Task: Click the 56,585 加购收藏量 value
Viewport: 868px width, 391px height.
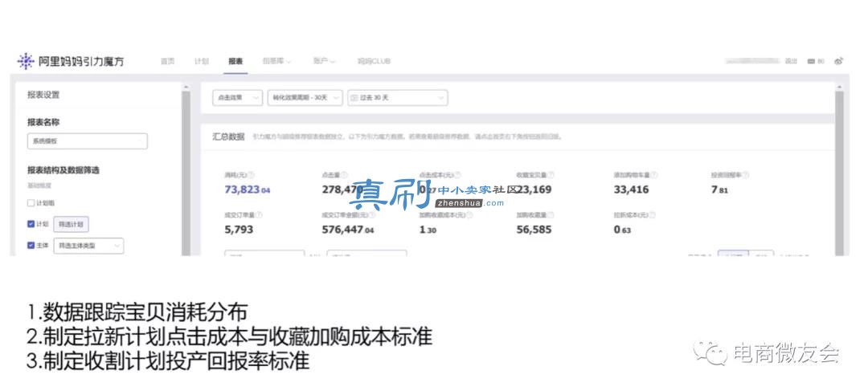Action: pyautogui.click(x=534, y=229)
